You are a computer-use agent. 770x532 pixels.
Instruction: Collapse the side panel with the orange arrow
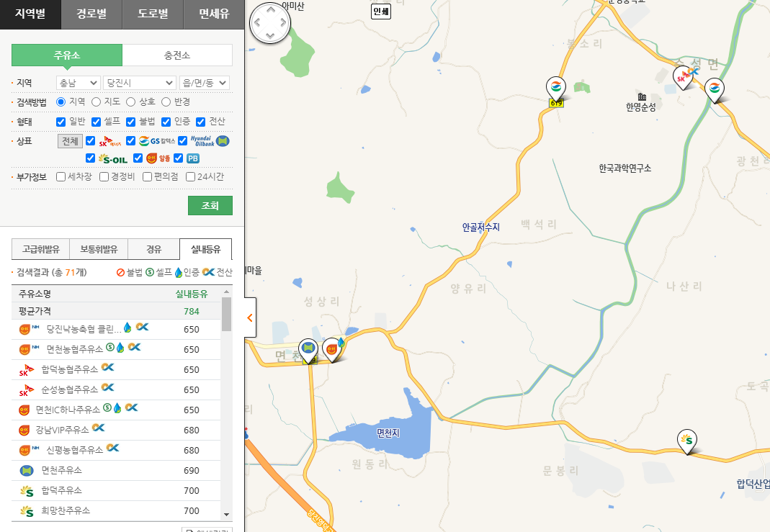point(250,317)
